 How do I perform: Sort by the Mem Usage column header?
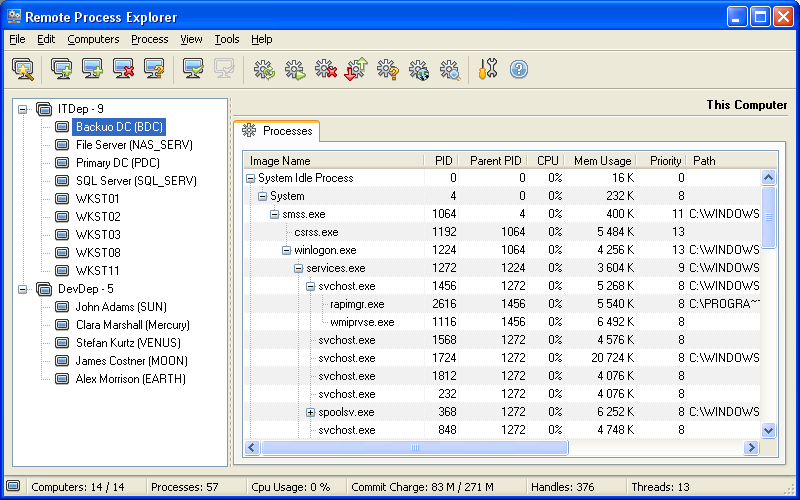[x=601, y=160]
